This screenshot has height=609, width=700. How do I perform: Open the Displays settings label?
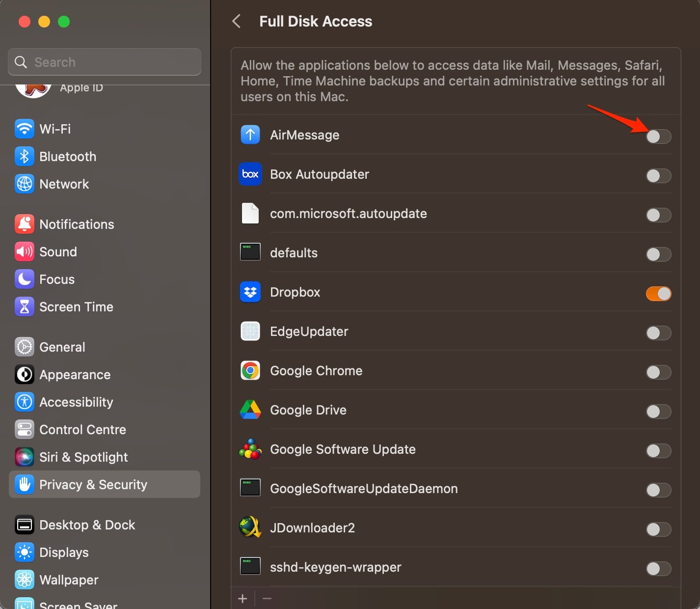coord(64,553)
